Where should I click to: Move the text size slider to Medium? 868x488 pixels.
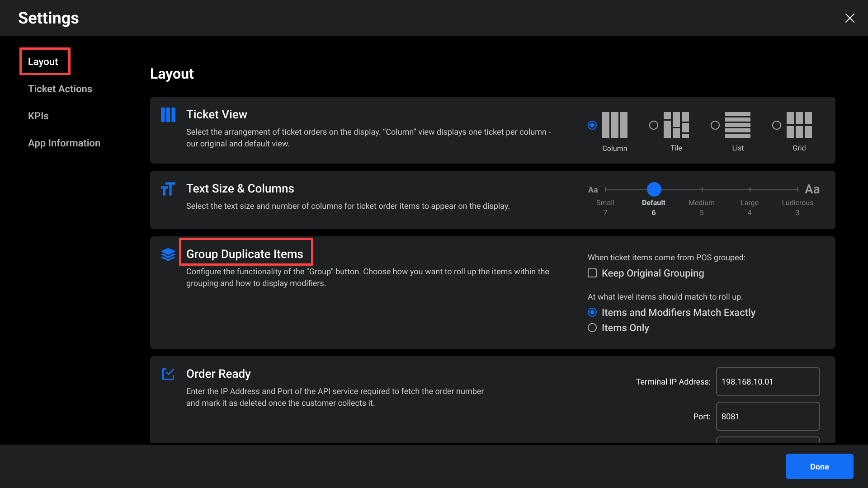[702, 189]
